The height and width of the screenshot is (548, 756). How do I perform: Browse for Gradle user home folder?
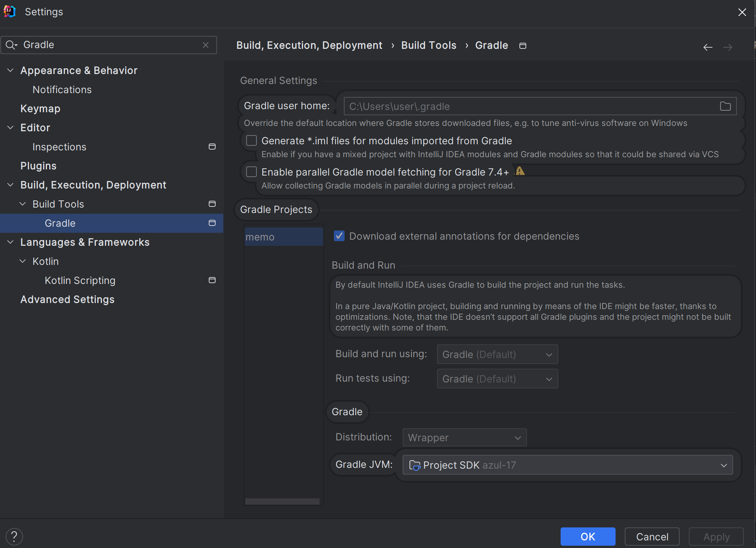725,106
